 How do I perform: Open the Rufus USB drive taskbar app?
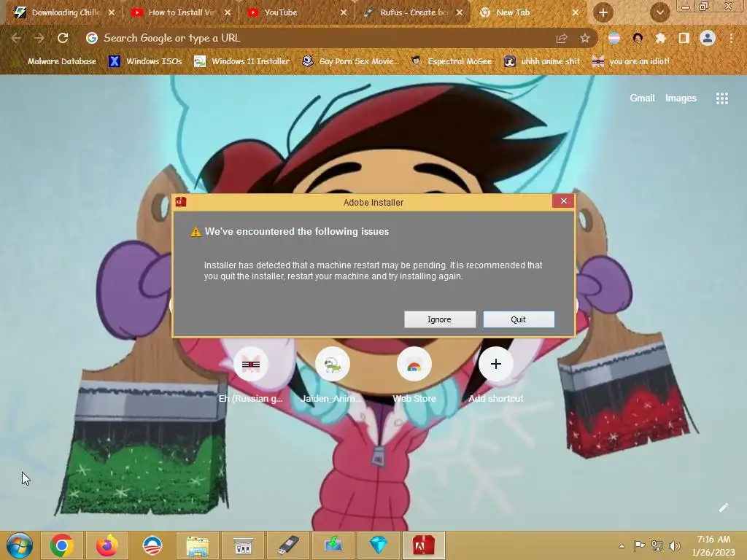point(287,545)
